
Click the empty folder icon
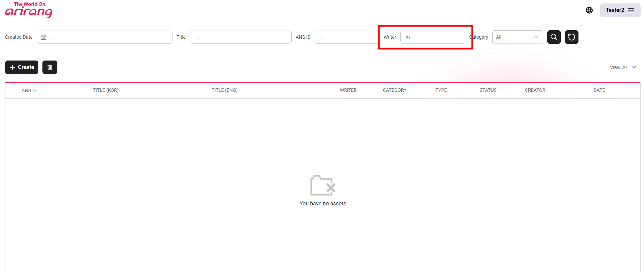[x=323, y=185]
